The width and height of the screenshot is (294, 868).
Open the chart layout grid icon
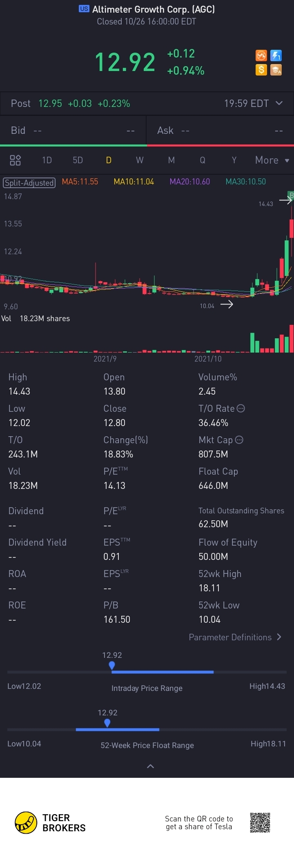[x=15, y=160]
